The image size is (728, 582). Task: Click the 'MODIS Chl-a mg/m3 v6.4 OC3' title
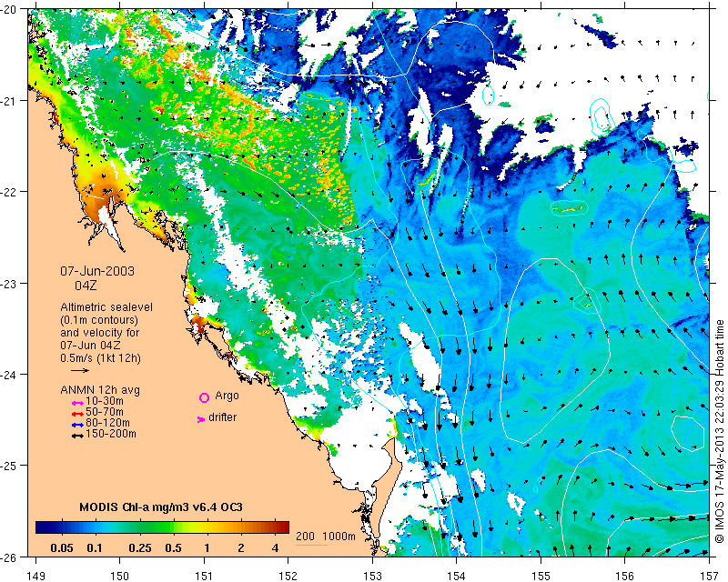161,507
